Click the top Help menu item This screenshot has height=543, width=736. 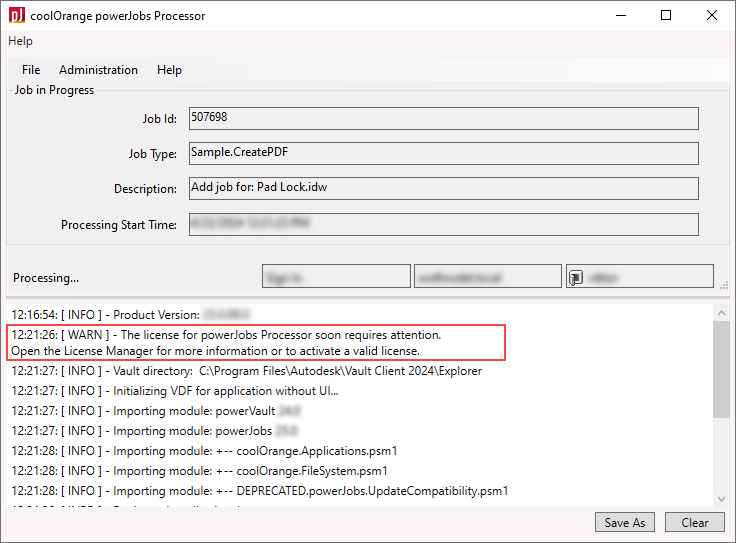click(20, 41)
